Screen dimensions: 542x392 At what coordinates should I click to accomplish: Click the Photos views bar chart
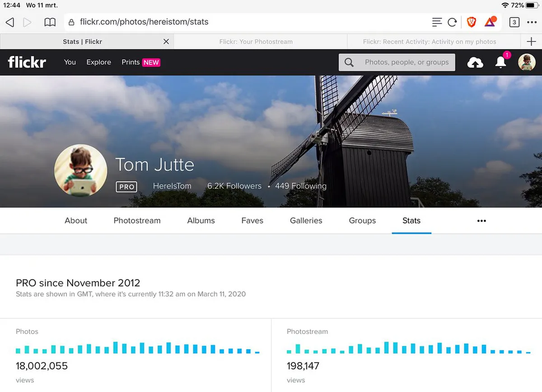point(137,348)
